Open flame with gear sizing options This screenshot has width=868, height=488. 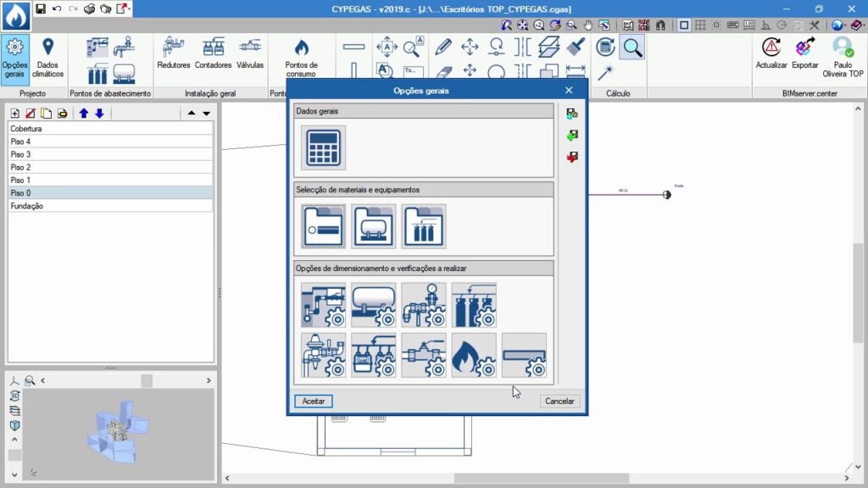(x=474, y=355)
